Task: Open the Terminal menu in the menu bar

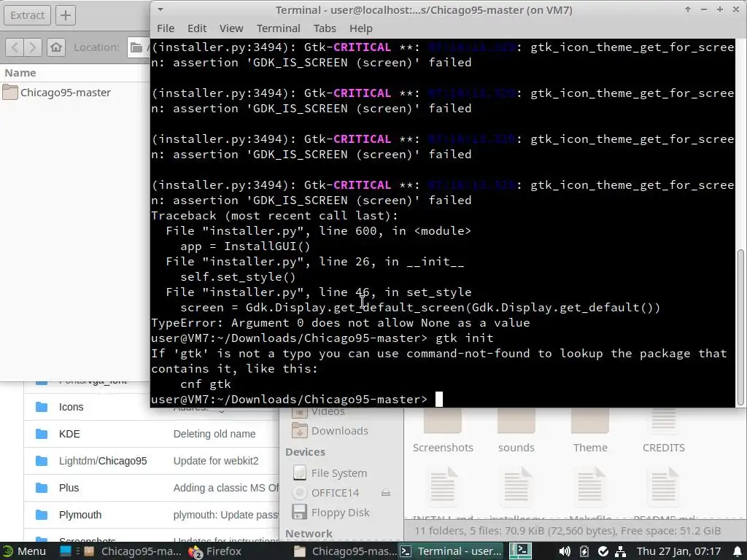Action: coord(278,28)
